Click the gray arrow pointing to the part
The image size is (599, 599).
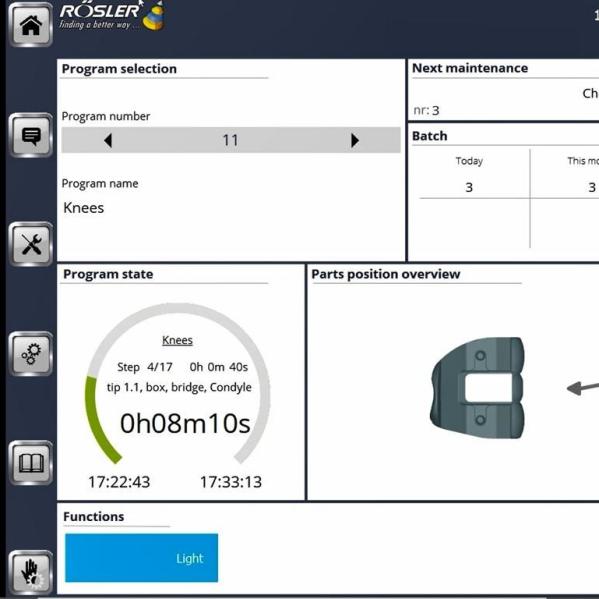583,388
